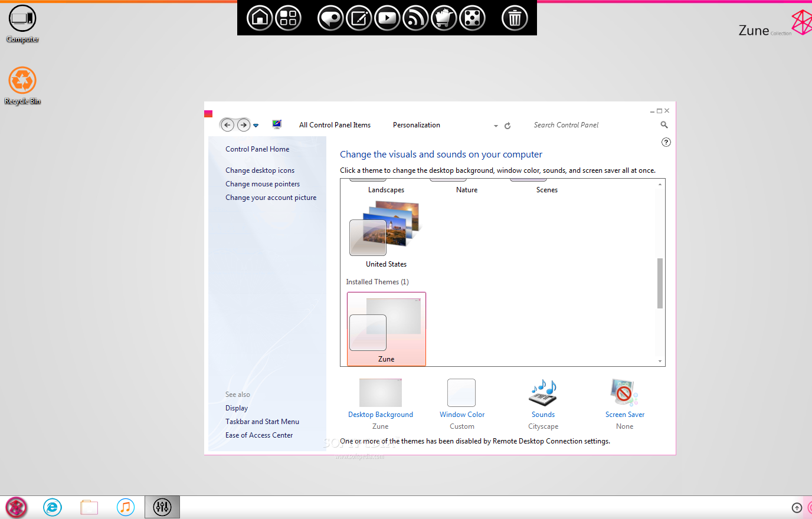Screen dimensions: 812x519
Task: Open the Window Color swatch
Action: (461, 393)
